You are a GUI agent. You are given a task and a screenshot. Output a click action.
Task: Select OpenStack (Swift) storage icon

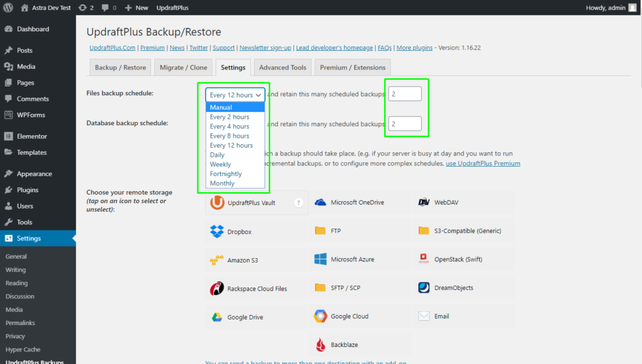click(x=424, y=259)
